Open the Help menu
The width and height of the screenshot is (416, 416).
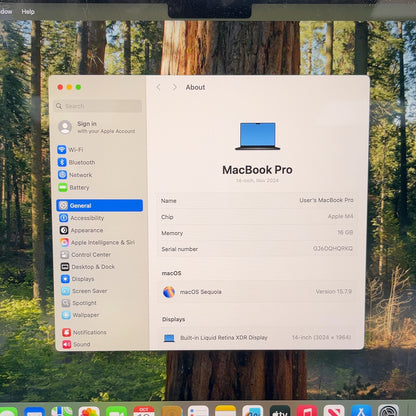click(28, 12)
